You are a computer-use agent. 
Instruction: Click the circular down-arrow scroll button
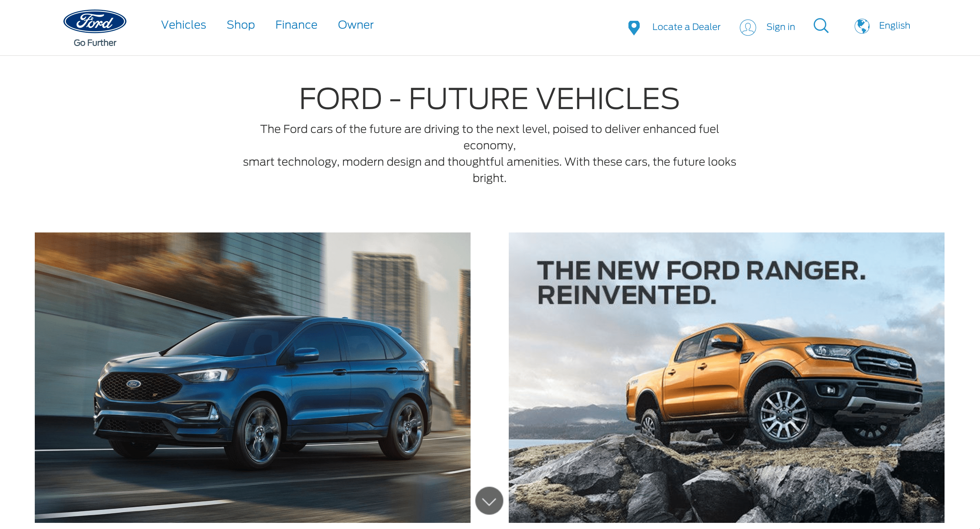tap(489, 501)
